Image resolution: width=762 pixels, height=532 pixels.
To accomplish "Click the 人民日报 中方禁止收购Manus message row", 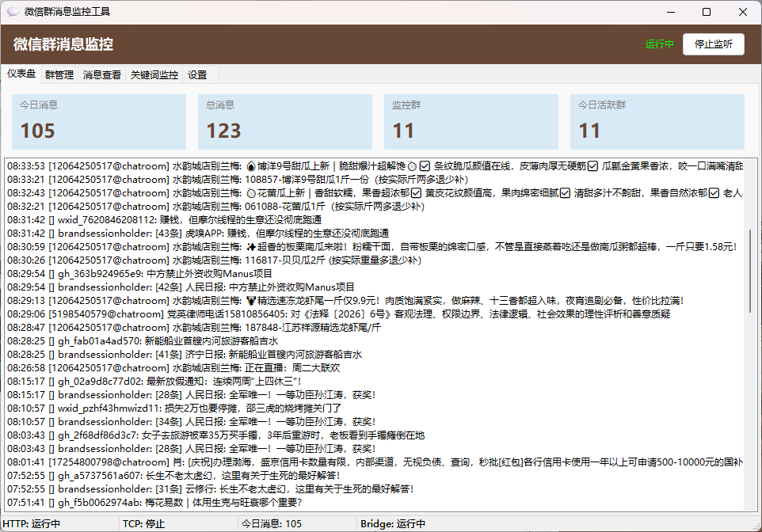I will coord(238,287).
